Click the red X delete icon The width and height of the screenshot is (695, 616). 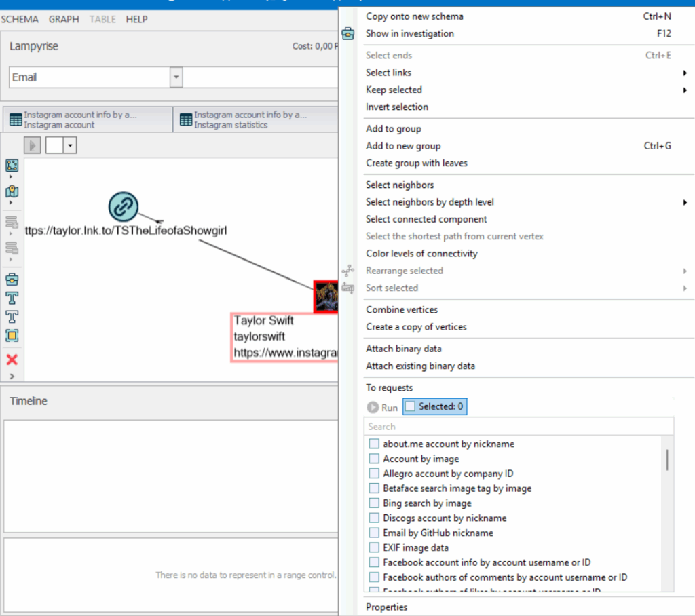pyautogui.click(x=12, y=360)
